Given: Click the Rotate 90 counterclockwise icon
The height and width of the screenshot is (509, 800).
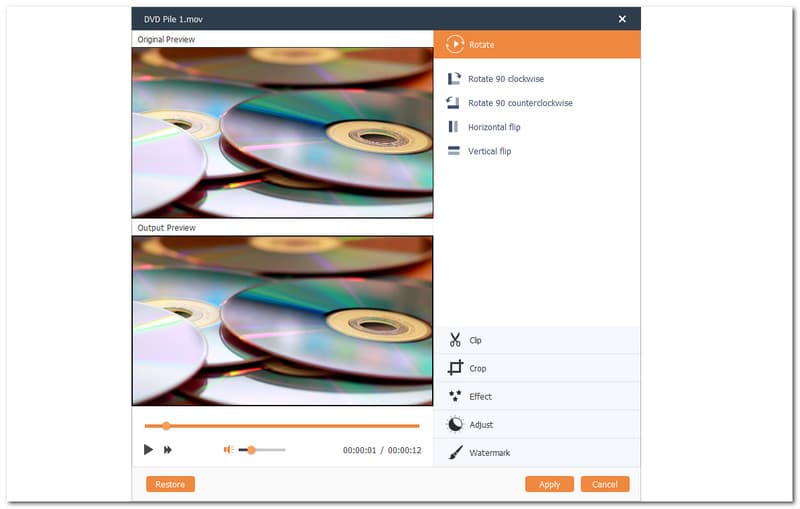Looking at the screenshot, I should [453, 103].
